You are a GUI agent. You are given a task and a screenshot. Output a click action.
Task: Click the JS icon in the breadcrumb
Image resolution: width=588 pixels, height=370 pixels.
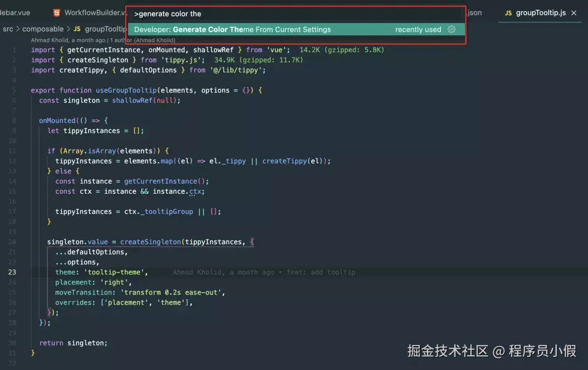[x=77, y=29]
